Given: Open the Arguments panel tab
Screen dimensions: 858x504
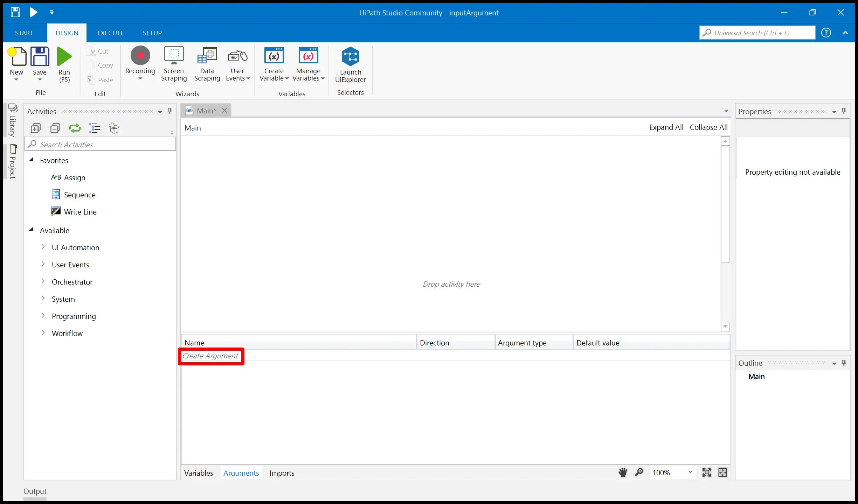Looking at the screenshot, I should [x=241, y=473].
